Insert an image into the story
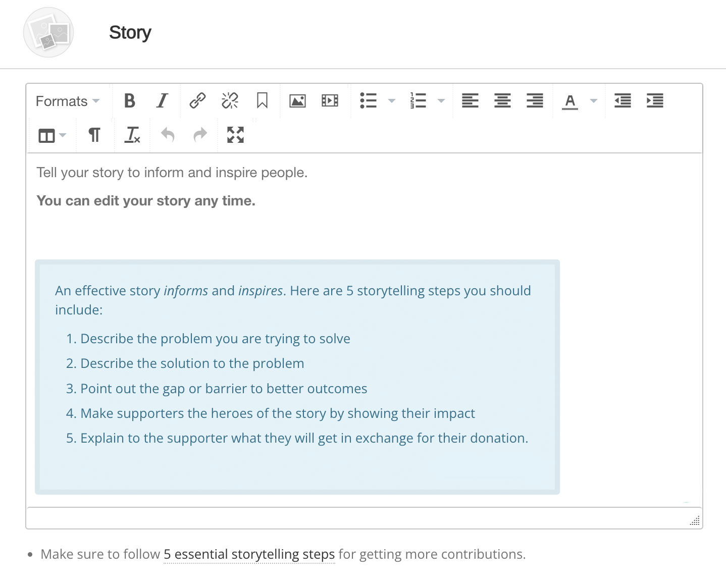 pyautogui.click(x=297, y=101)
